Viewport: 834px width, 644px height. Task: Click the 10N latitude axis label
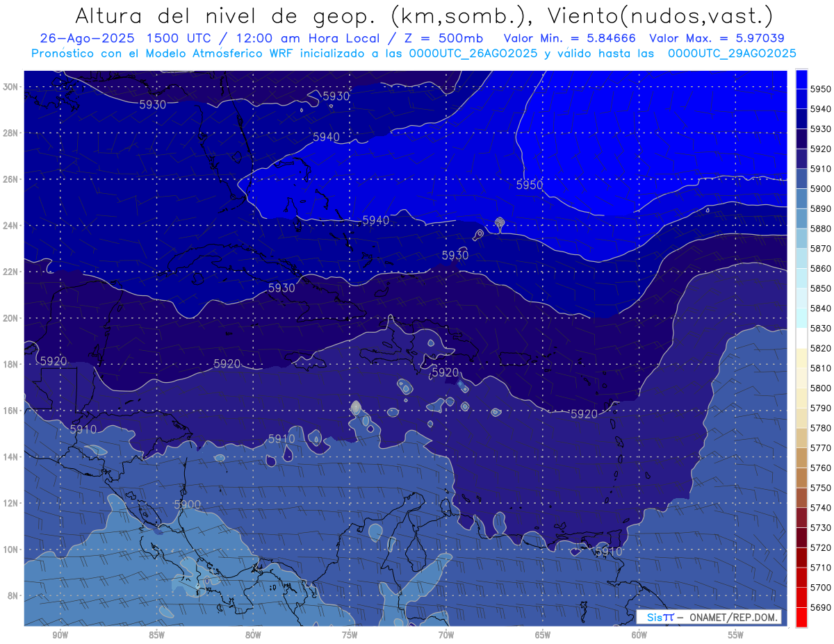click(11, 550)
